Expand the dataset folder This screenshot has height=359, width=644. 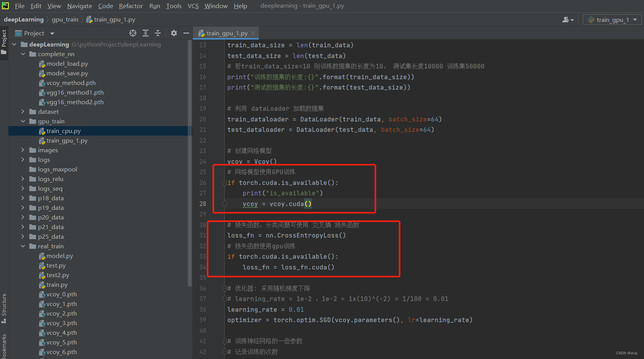[23, 111]
